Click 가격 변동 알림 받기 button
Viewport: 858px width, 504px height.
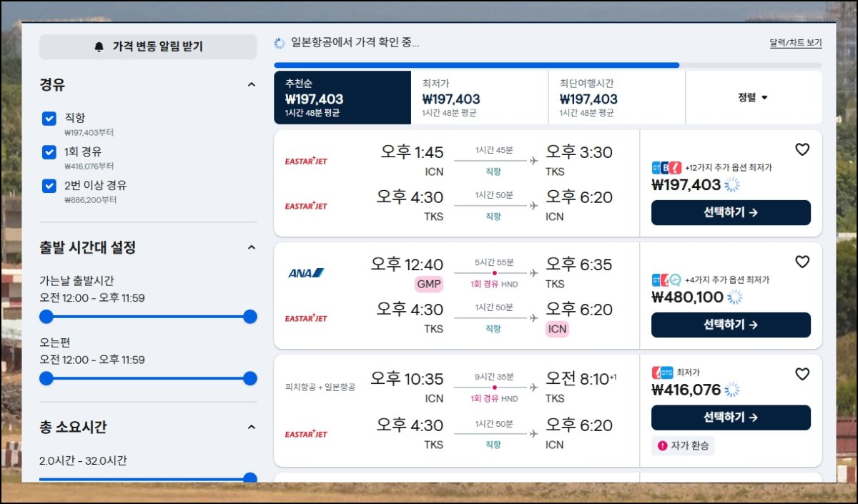point(148,47)
